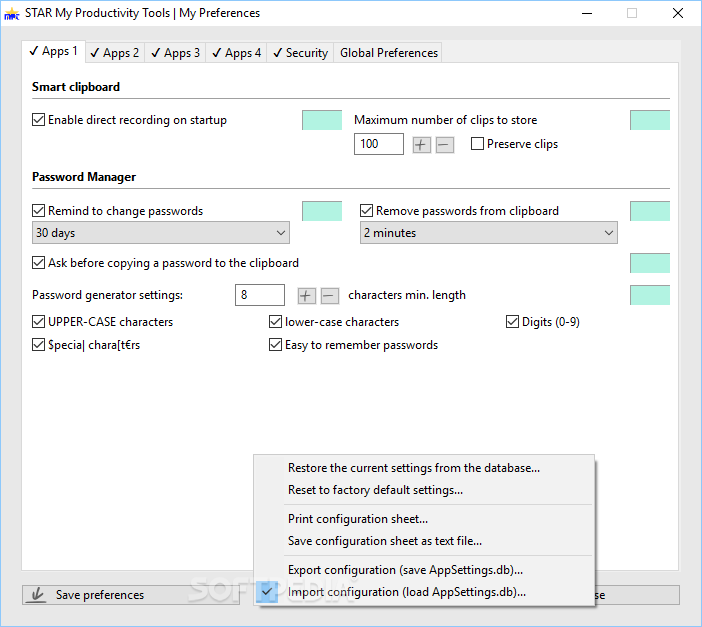Decrease maximum clips with minus button

click(x=445, y=145)
